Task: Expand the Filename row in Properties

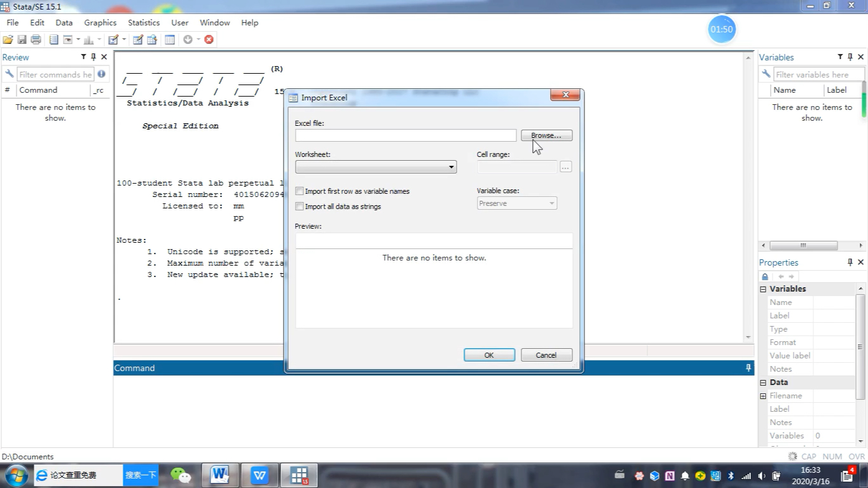Action: [x=763, y=396]
